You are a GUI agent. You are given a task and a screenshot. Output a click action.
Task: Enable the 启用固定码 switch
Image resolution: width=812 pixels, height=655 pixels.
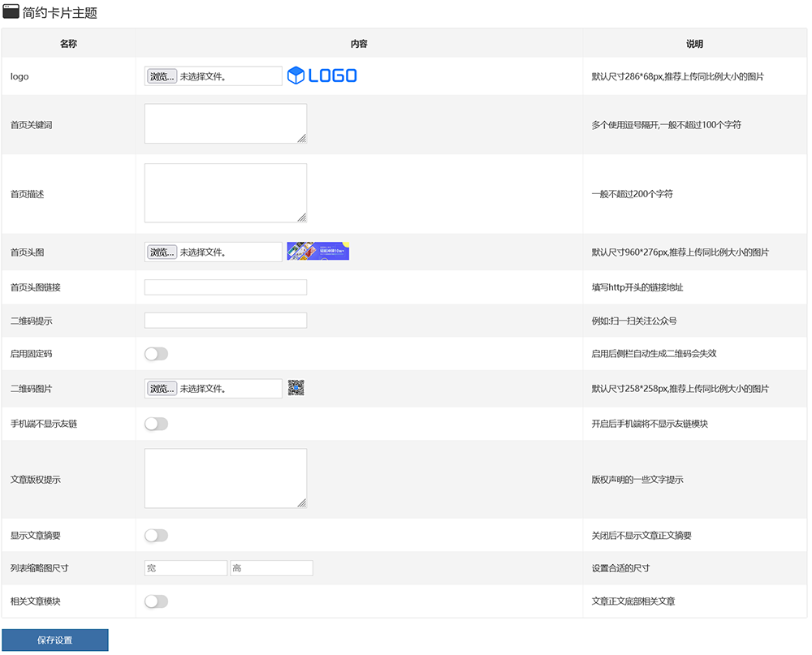point(156,354)
